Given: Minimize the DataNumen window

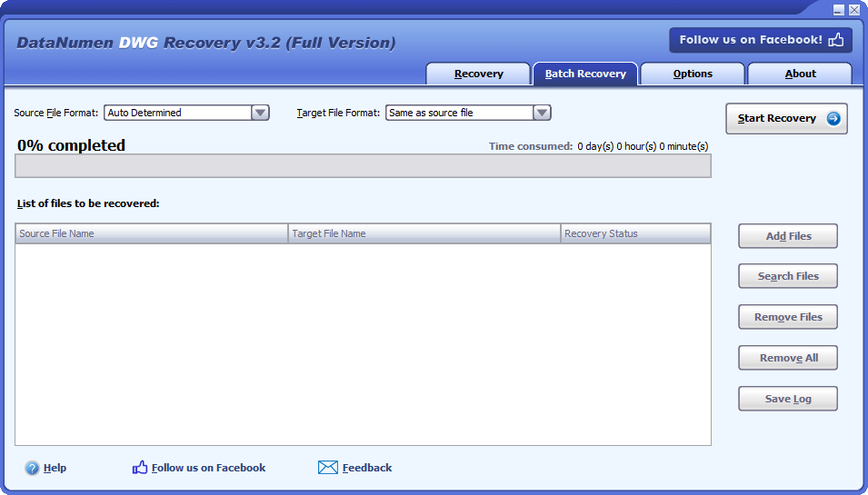Looking at the screenshot, I should pyautogui.click(x=839, y=10).
